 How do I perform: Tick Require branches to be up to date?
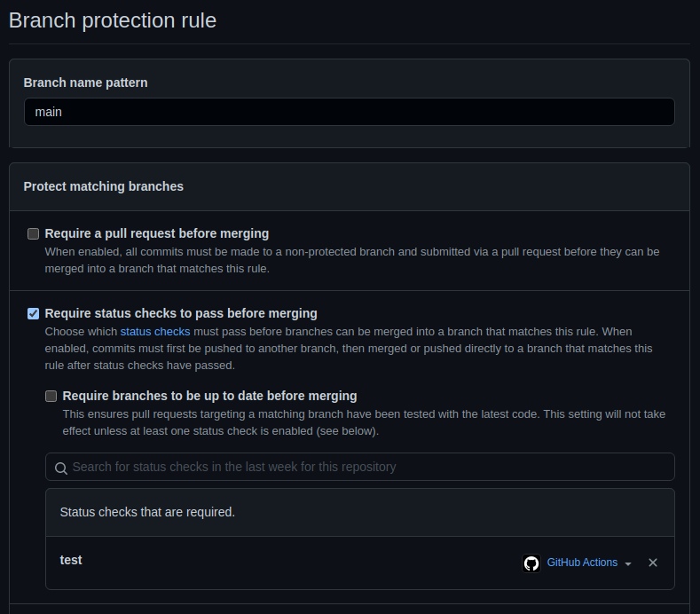click(51, 396)
